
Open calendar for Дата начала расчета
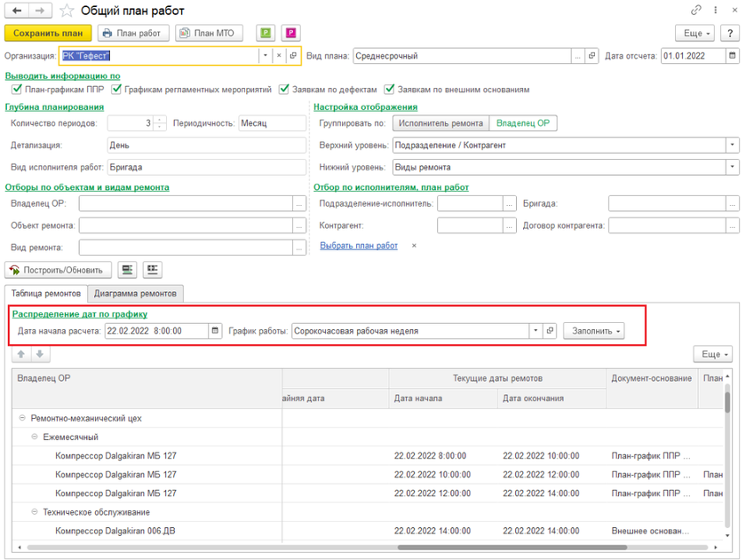click(x=215, y=331)
